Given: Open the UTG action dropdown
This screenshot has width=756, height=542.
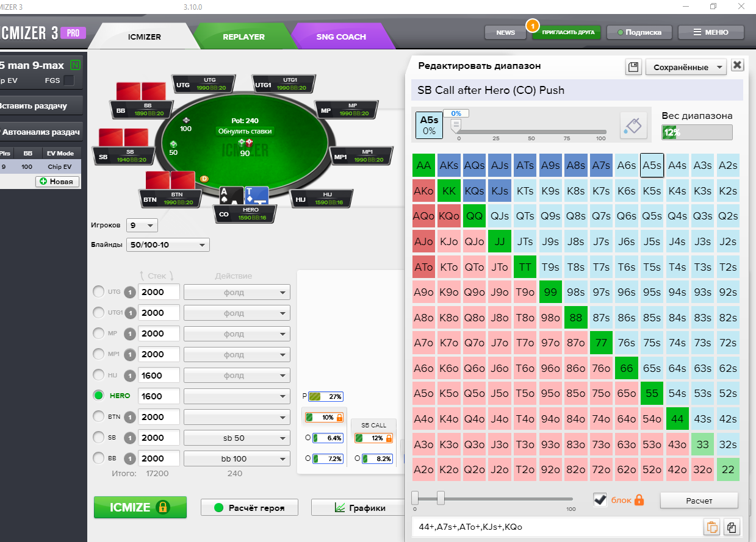Looking at the screenshot, I should pos(237,293).
